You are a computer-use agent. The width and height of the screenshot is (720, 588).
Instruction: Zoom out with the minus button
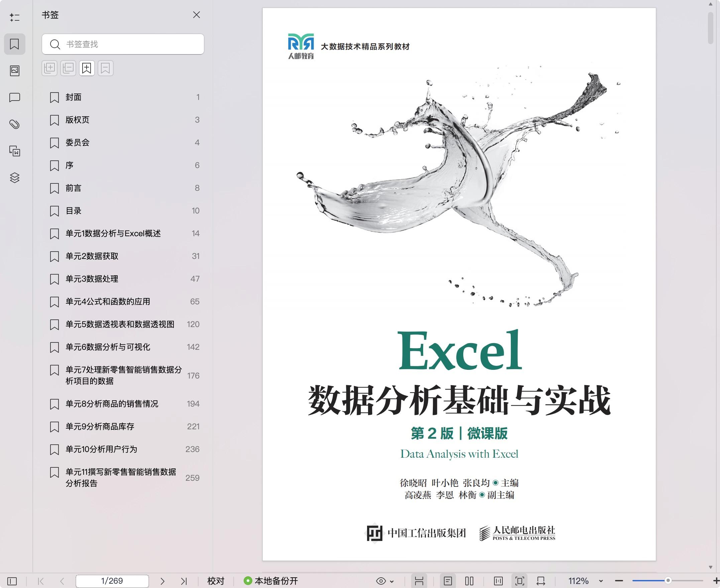[x=619, y=581]
